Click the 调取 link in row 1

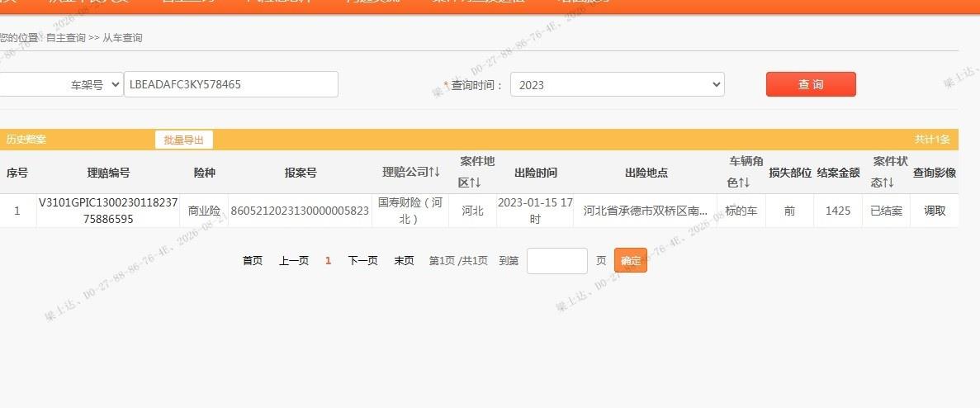point(935,211)
